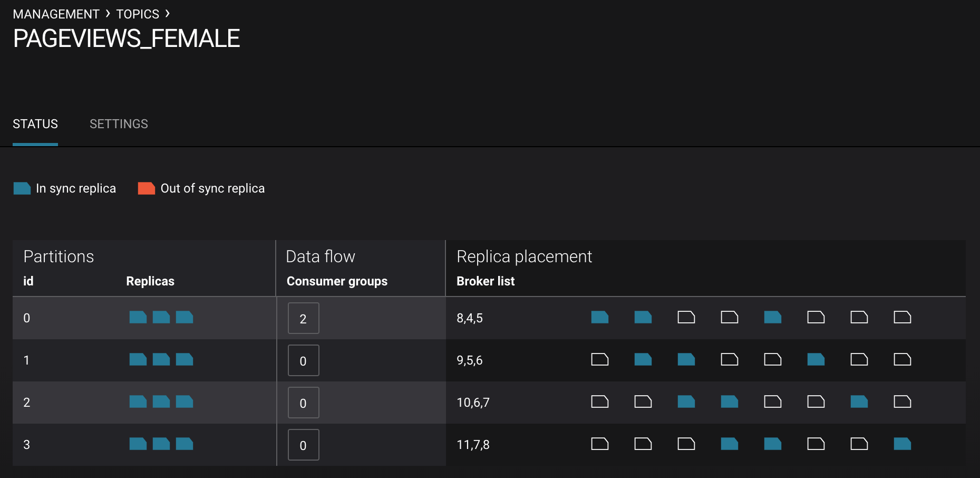980x478 pixels.
Task: Click second broker icon in row 8,4,5
Action: click(643, 317)
